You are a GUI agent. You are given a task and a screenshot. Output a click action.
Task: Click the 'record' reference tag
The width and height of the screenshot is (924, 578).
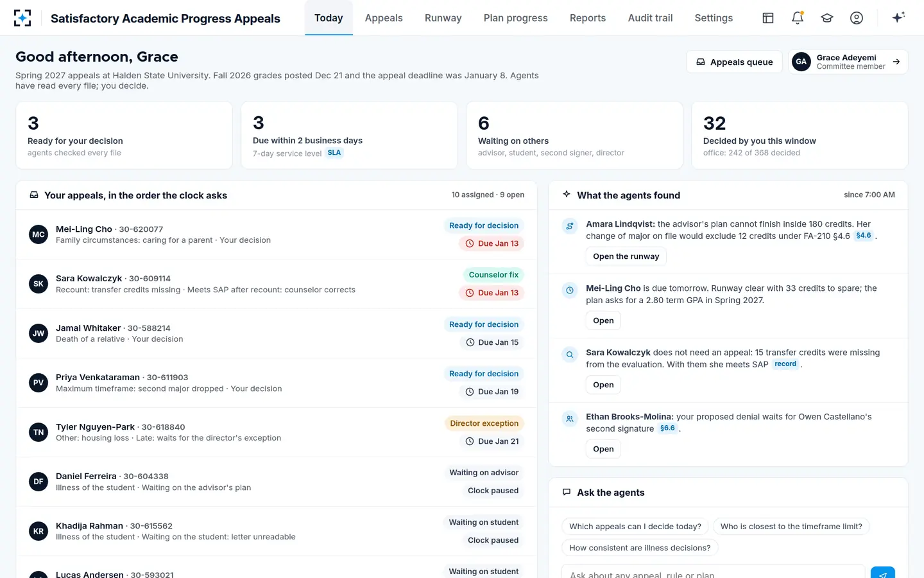785,364
